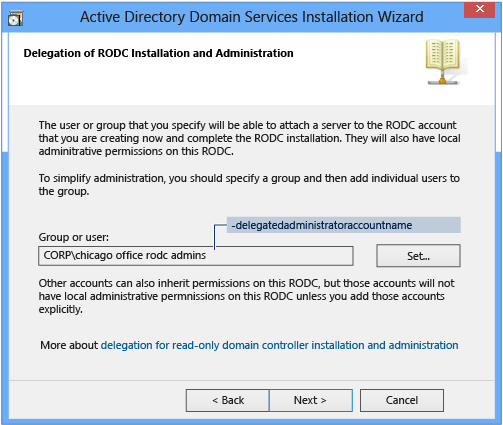Screen dimensions: 503x425
Task: Click the heading 'Delegation of RODC Installation and Administration'
Action: click(x=158, y=53)
